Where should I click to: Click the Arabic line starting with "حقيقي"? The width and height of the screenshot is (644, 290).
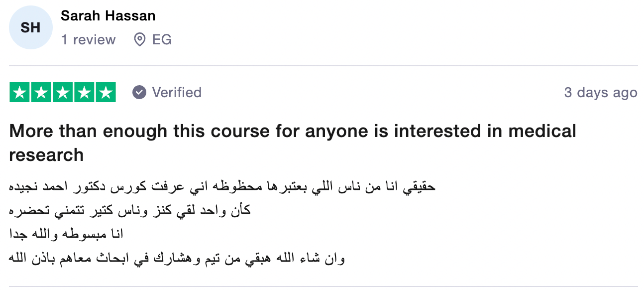click(222, 187)
